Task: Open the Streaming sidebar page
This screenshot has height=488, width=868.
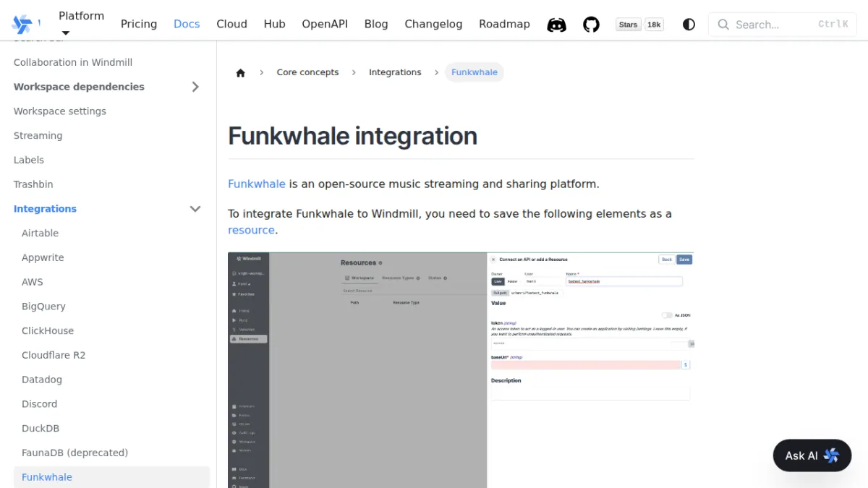Action: tap(38, 136)
